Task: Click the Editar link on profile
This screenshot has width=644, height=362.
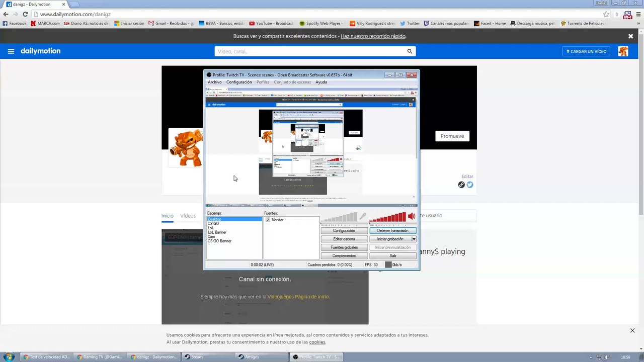Action: pyautogui.click(x=467, y=176)
